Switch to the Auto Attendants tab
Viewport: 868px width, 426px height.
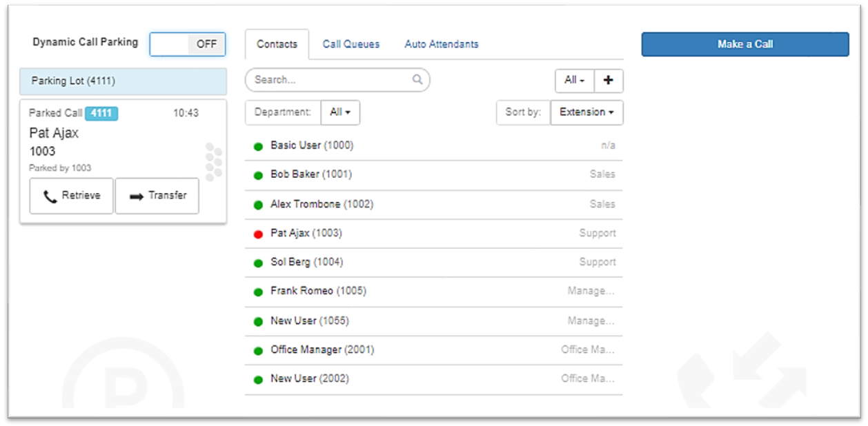point(442,44)
